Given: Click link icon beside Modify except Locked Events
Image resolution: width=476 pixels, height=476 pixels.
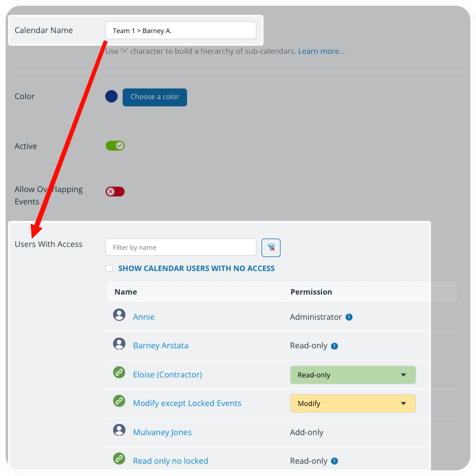Looking at the screenshot, I should 119,401.
